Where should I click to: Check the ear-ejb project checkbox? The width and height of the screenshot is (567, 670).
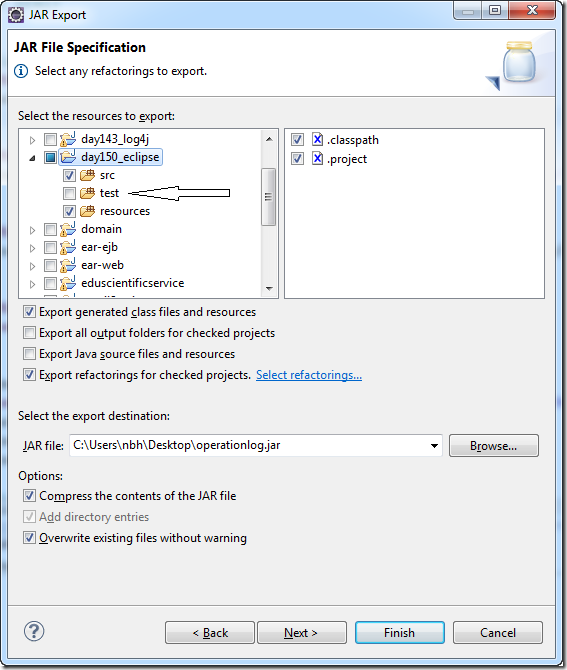[50, 247]
